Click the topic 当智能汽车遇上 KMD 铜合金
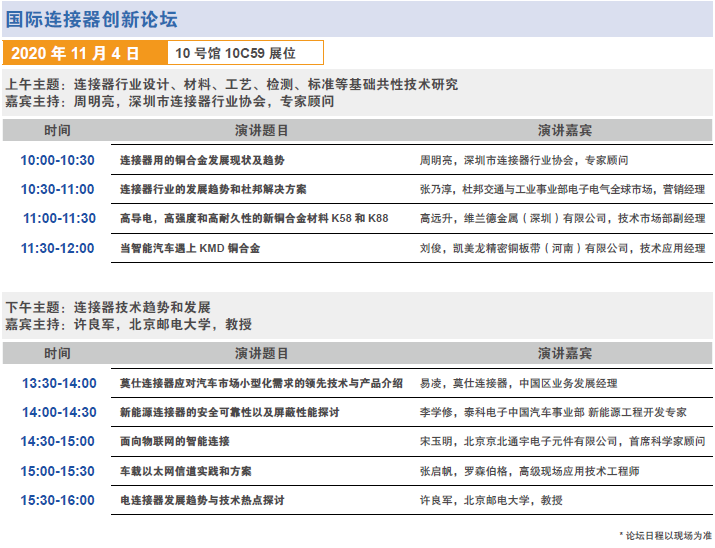This screenshot has width=715, height=548. (x=190, y=248)
